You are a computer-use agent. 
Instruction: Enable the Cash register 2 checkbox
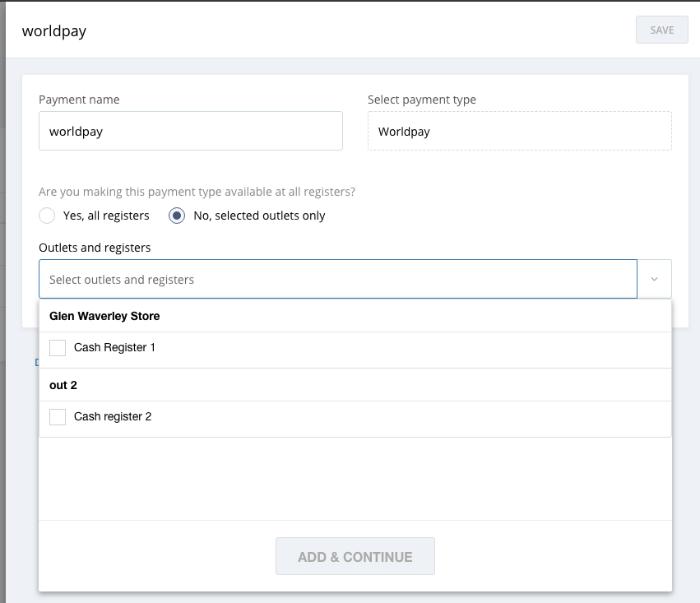pos(58,417)
